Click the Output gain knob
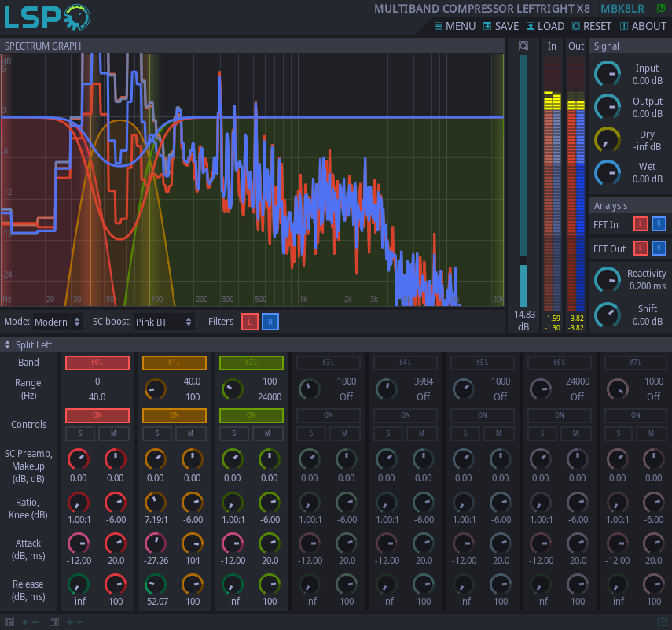The width and height of the screenshot is (672, 630). [x=608, y=107]
